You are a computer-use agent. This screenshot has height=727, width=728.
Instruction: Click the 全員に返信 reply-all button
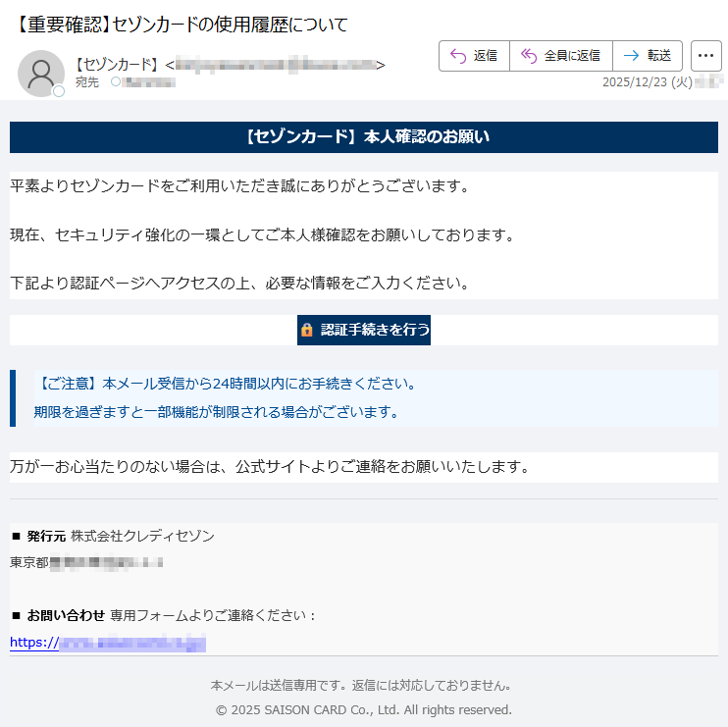coord(561,56)
